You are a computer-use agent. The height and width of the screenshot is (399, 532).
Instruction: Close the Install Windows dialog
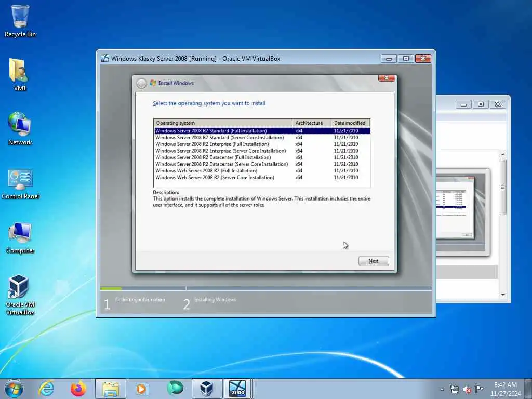387,78
